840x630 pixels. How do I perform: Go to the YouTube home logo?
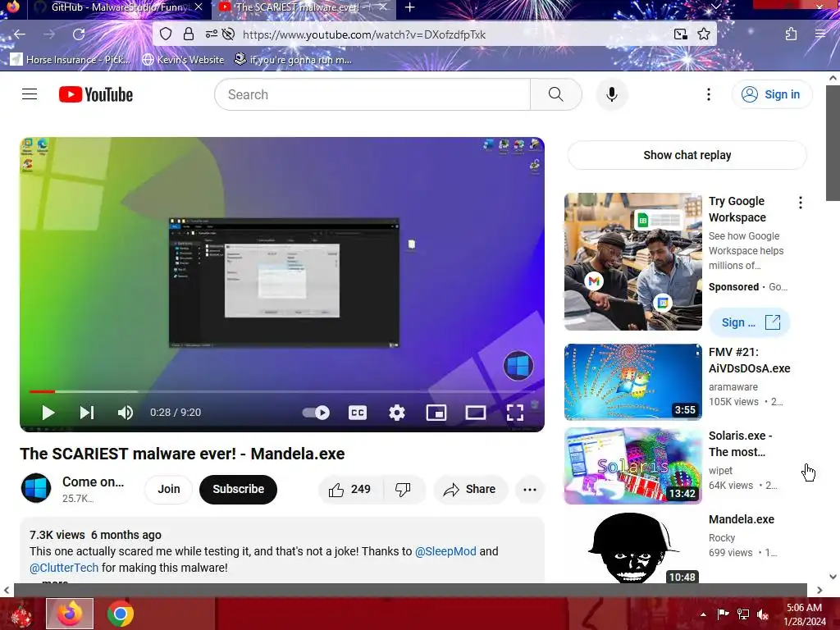tap(96, 94)
